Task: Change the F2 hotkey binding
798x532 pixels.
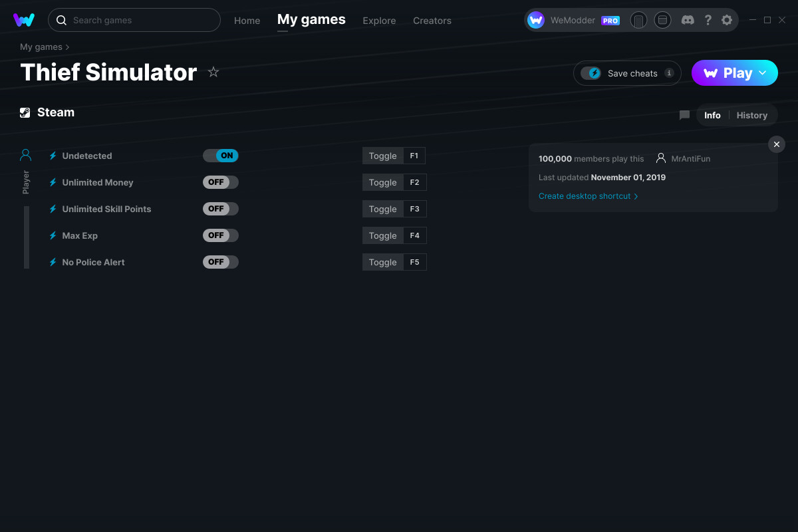Action: 415,182
